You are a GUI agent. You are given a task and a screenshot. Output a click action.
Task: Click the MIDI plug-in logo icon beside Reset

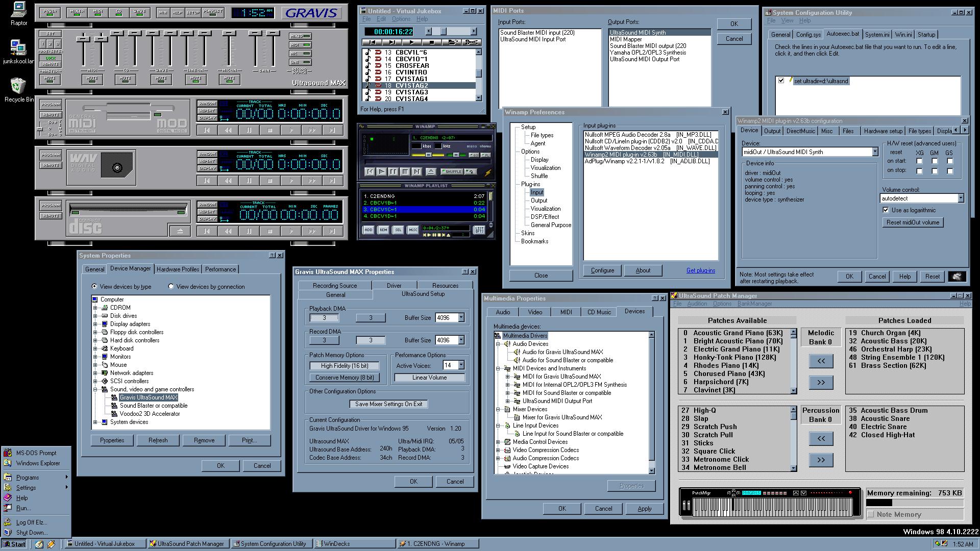(957, 277)
